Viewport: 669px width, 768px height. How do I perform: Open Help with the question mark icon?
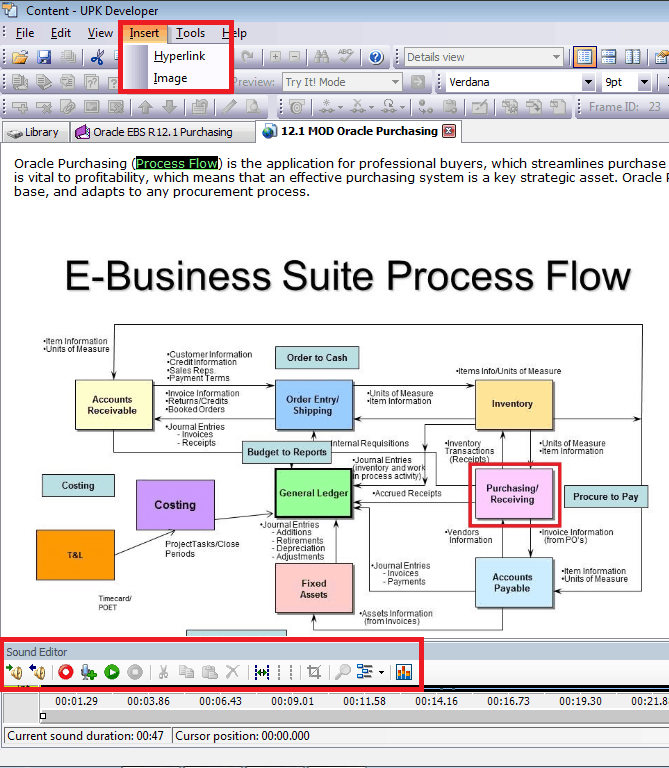tap(376, 57)
